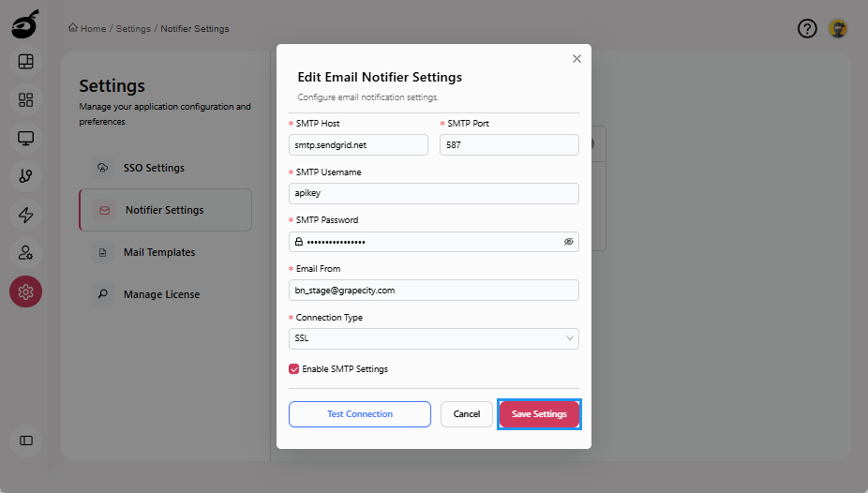
Task: Close the Edit Email Notifier dialog
Action: pos(576,59)
